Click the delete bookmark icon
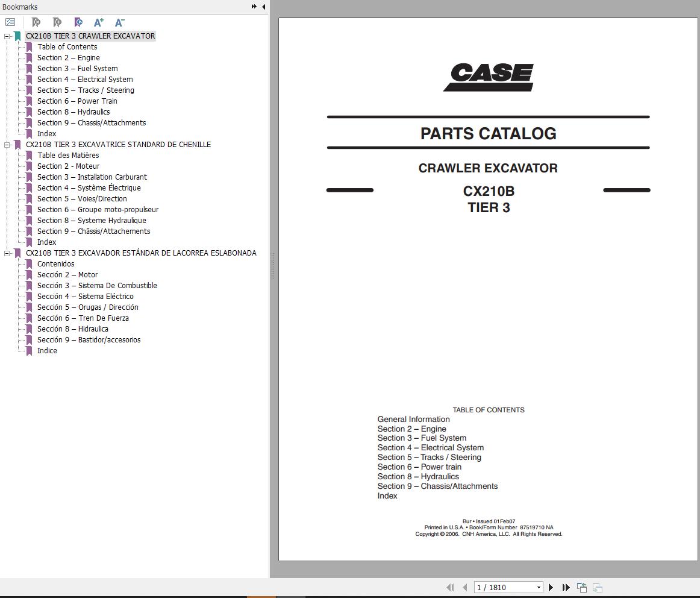 pos(36,22)
